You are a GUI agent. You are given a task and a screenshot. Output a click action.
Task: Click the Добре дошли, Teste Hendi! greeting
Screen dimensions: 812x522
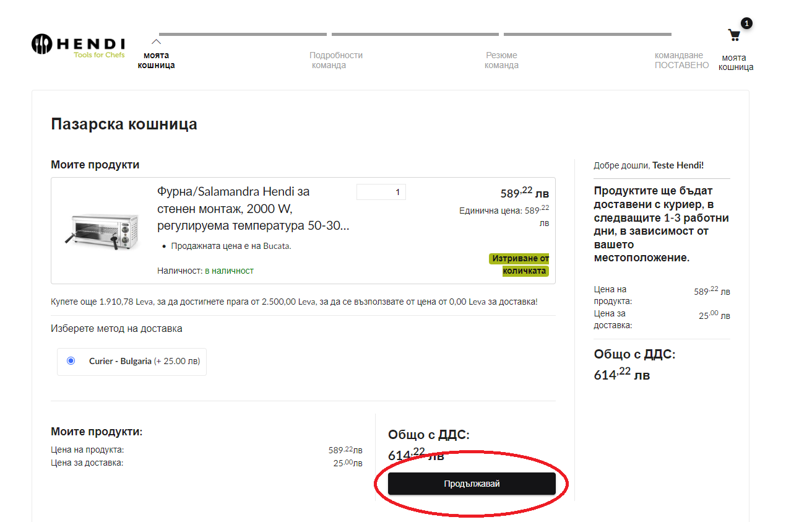(x=649, y=165)
